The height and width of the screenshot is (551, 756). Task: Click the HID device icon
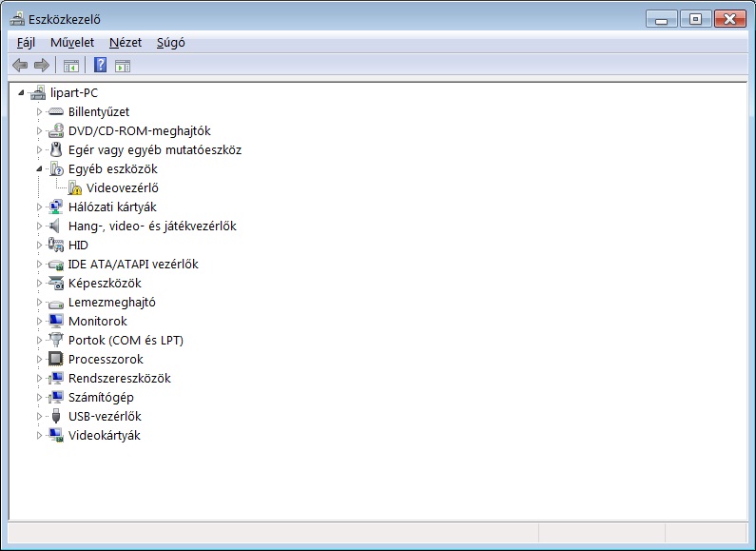pyautogui.click(x=56, y=245)
